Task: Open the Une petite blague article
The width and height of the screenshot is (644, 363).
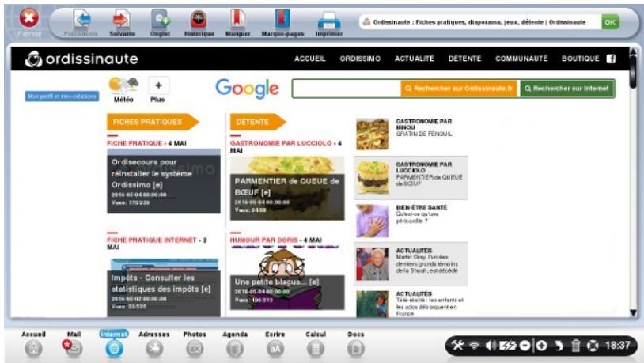Action: click(x=287, y=278)
